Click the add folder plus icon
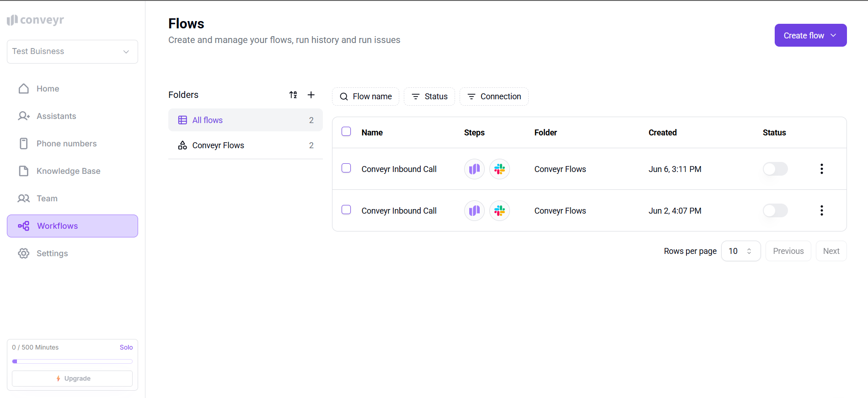Image resolution: width=868 pixels, height=398 pixels. click(x=311, y=95)
